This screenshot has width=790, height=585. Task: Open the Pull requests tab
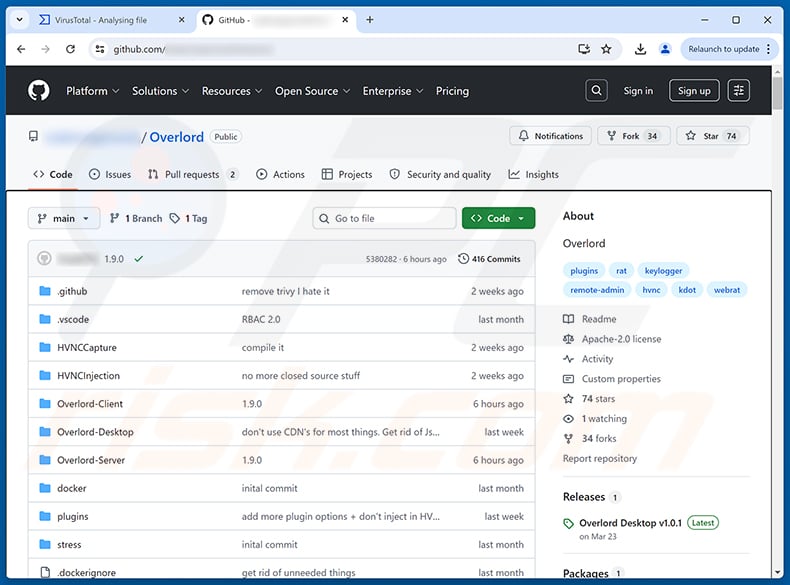192,174
